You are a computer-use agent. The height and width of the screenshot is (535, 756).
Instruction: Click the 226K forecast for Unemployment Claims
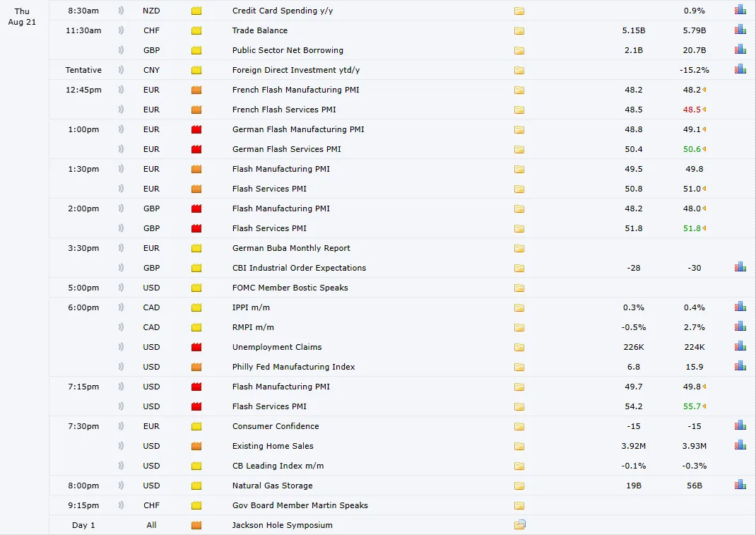[x=634, y=347]
